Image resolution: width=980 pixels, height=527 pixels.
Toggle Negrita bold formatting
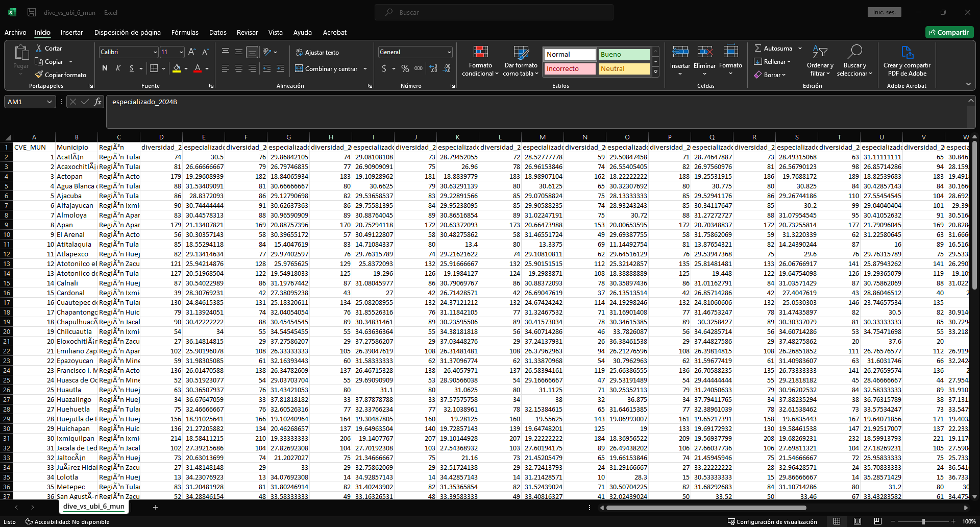tap(105, 68)
